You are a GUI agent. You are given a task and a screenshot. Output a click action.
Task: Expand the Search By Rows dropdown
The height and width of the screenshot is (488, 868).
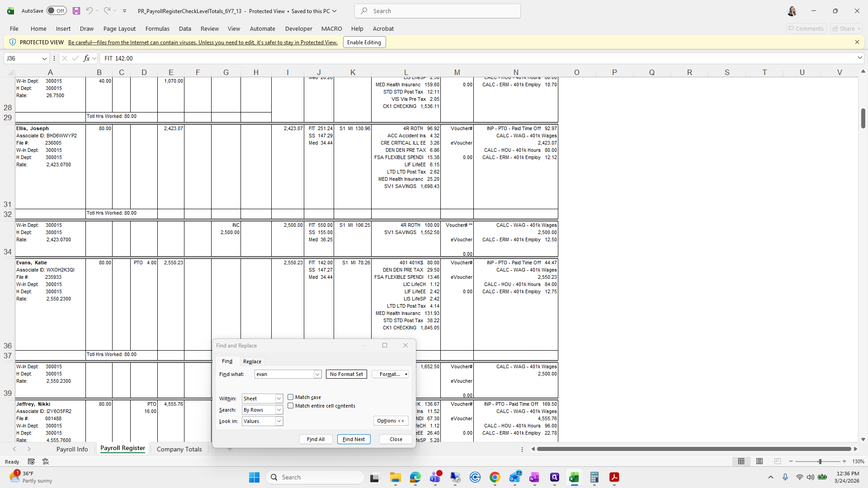pos(279,410)
